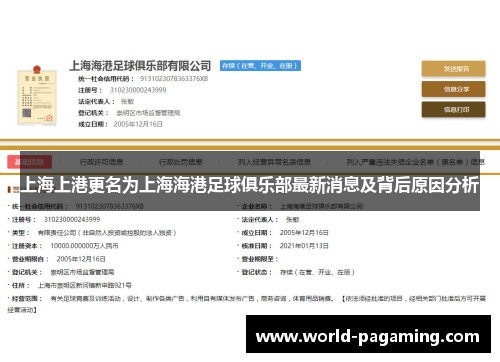Select header credit code 91310230783633376XB
The image size is (500, 362).
coord(174,79)
